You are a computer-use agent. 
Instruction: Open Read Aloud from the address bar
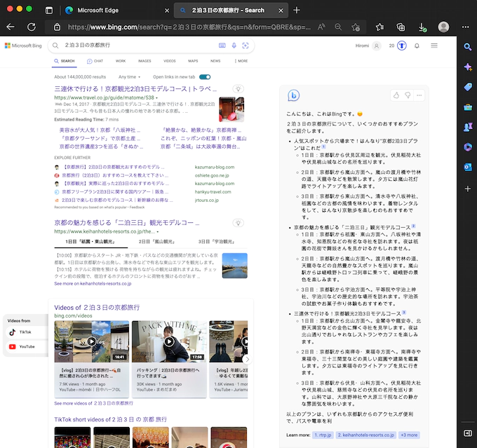pos(321,27)
